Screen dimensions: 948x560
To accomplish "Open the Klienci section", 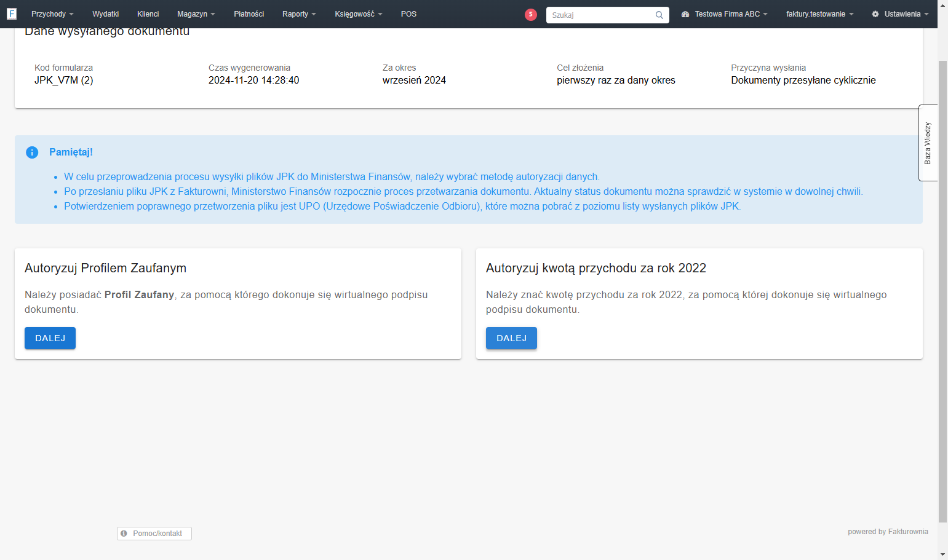I will pyautogui.click(x=148, y=14).
